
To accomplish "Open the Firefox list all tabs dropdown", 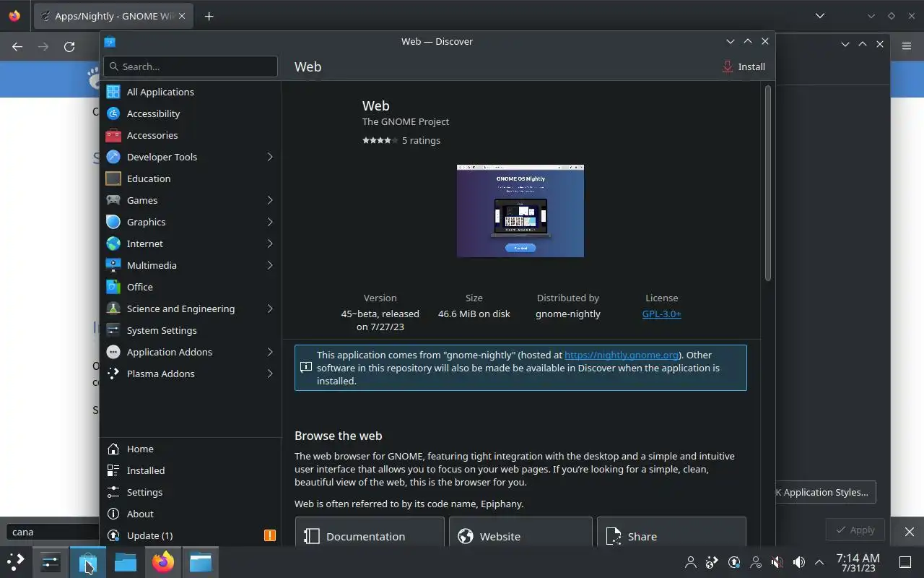I will point(820,16).
